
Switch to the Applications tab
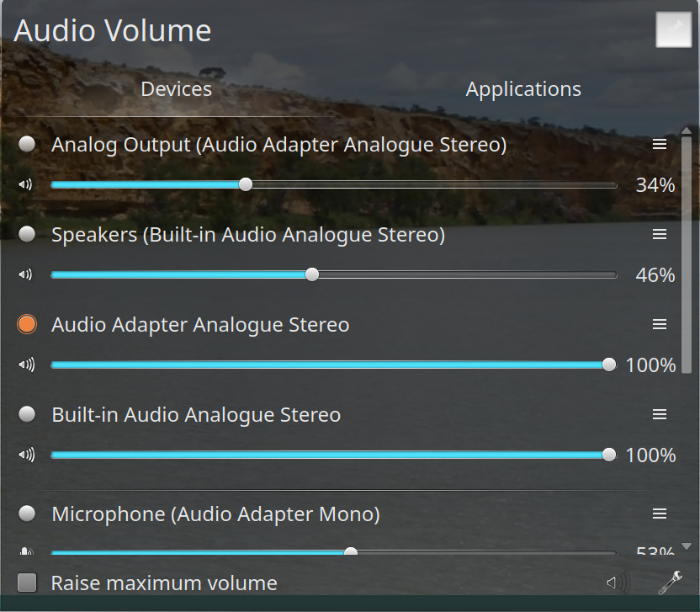pyautogui.click(x=523, y=89)
